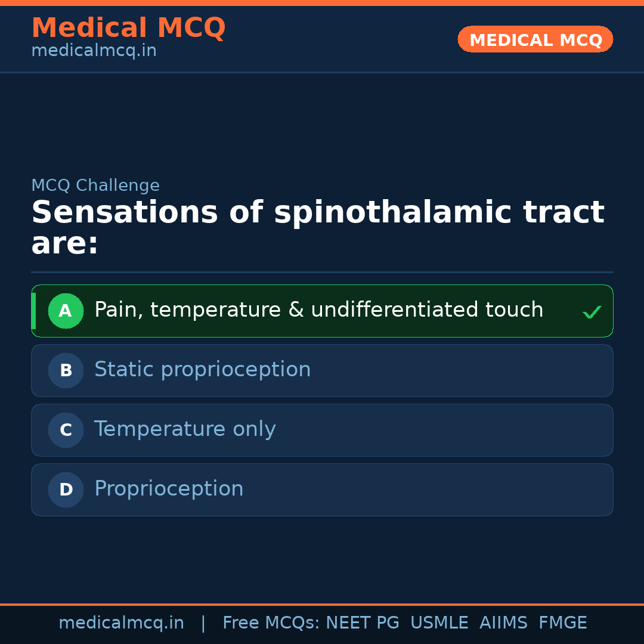Image resolution: width=644 pixels, height=644 pixels.
Task: Pick the "Proprioception" answer text in option D
Action: point(169,489)
